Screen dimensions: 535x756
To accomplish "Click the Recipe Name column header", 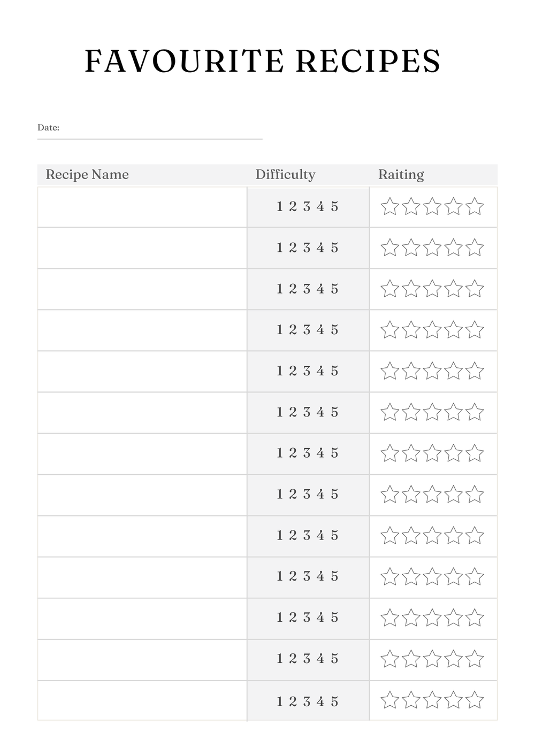I will pyautogui.click(x=87, y=174).
